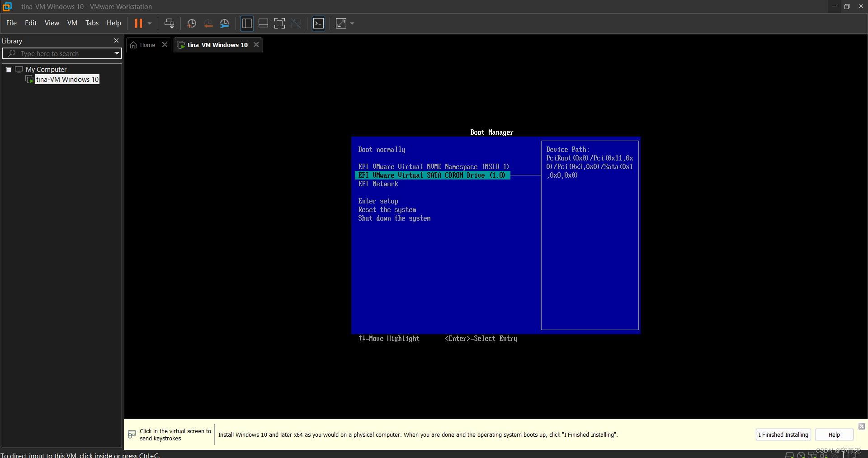868x458 pixels.
Task: Click the CD/DVD status bar icon
Action: [801, 455]
